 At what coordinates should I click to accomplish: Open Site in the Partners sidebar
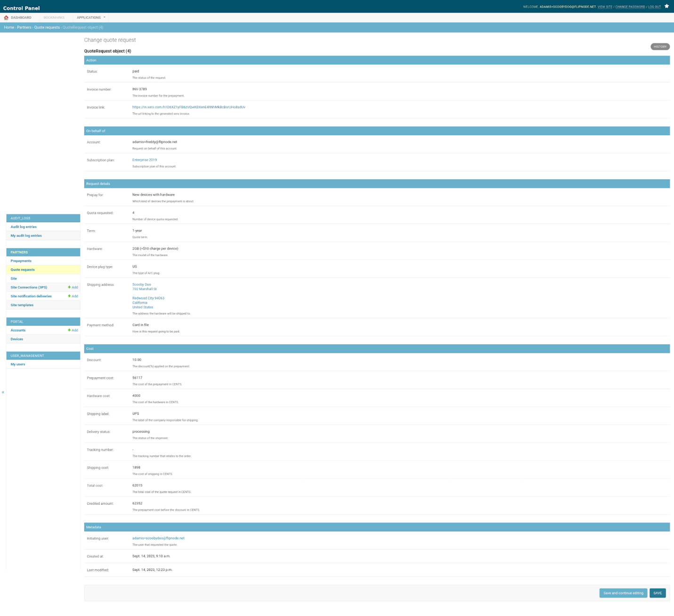14,279
